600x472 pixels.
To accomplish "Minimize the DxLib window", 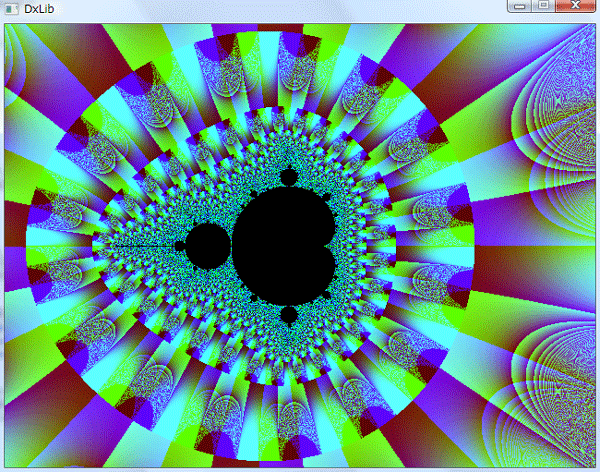I will (519, 6).
